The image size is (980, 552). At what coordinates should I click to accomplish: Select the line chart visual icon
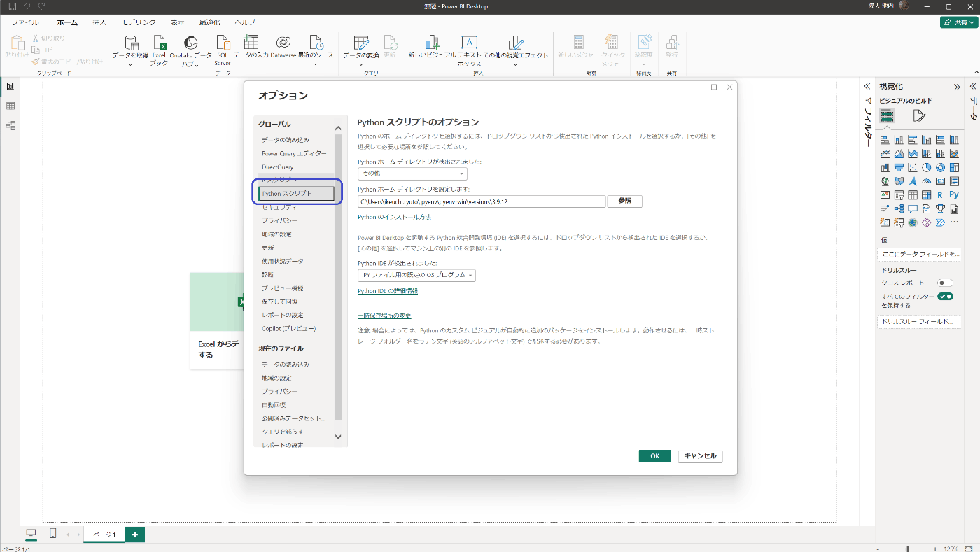click(x=885, y=154)
